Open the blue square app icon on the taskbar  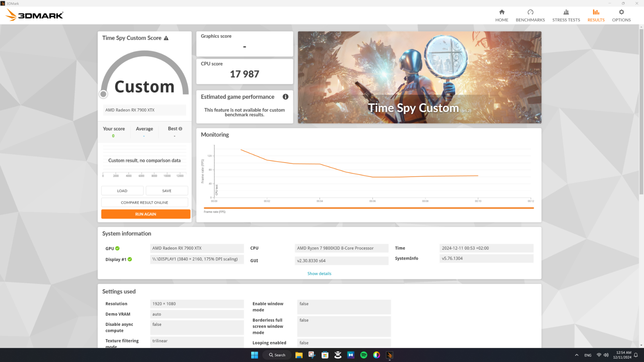tap(351, 355)
